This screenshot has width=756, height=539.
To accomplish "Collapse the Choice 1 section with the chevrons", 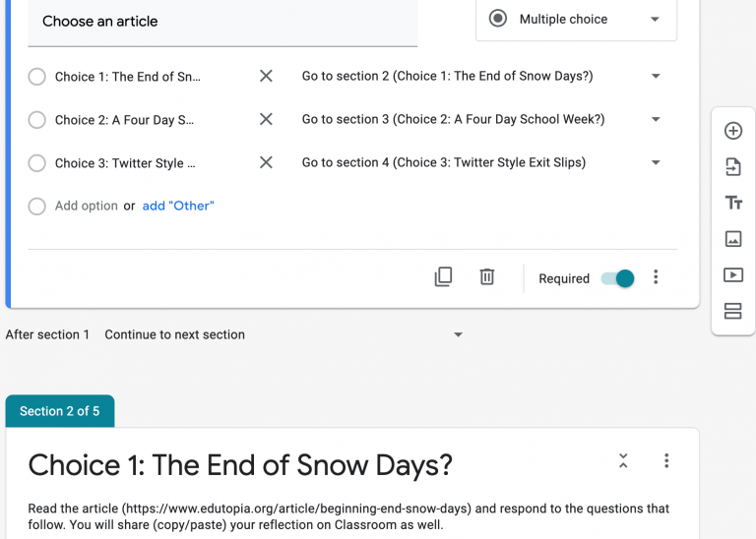I will click(x=623, y=461).
